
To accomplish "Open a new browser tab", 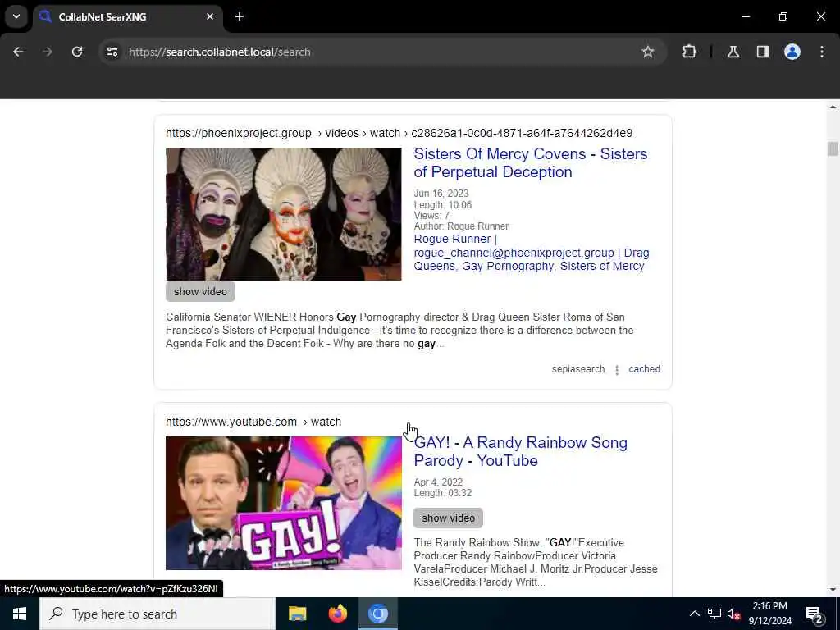I will coord(240,16).
